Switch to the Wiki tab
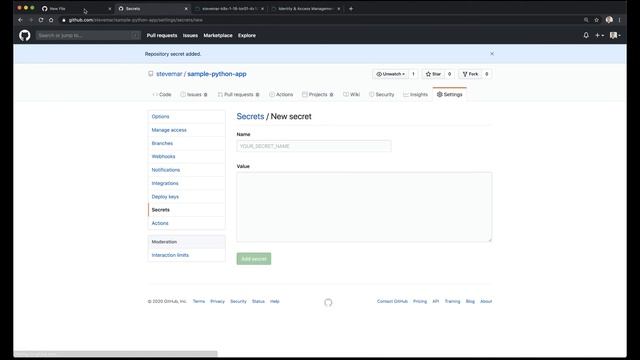 [x=351, y=94]
